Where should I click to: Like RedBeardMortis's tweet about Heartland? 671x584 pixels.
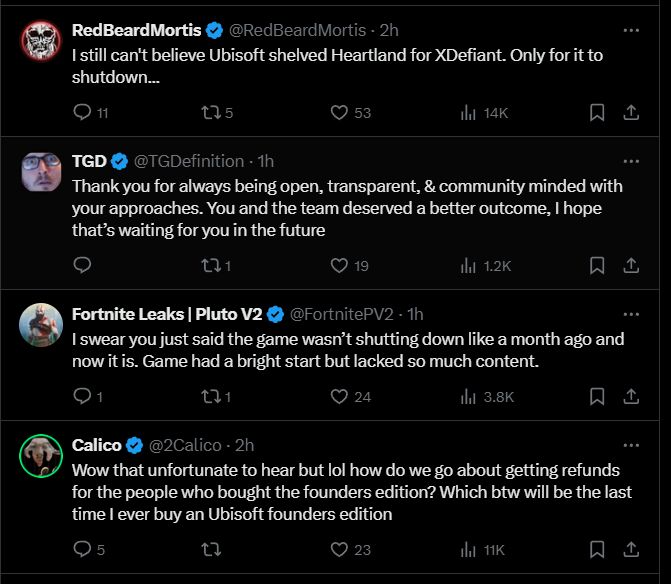coord(340,113)
